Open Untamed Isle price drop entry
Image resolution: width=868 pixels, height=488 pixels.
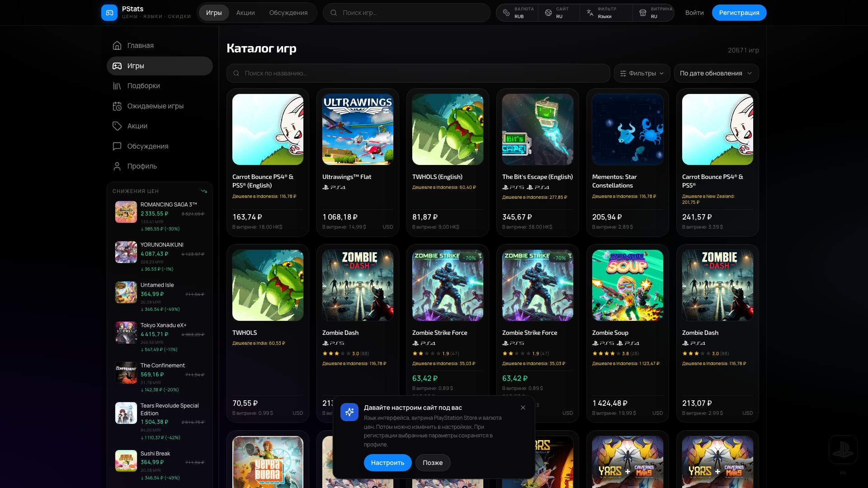[x=160, y=297]
